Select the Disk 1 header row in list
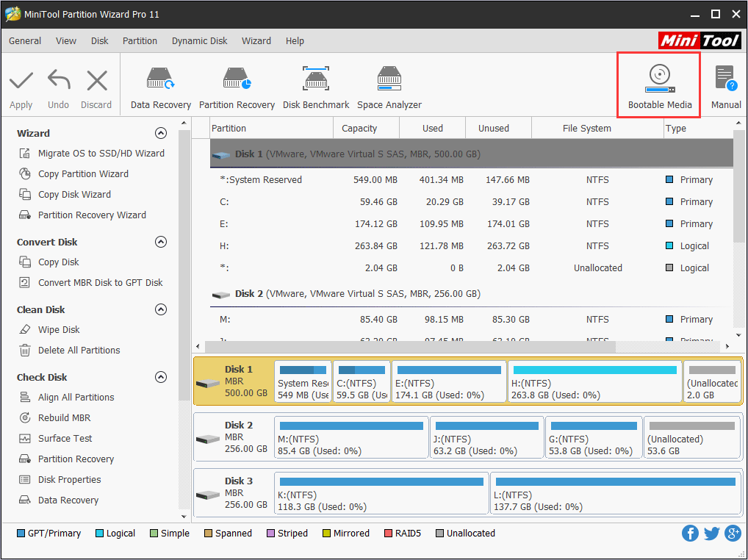 click(471, 154)
